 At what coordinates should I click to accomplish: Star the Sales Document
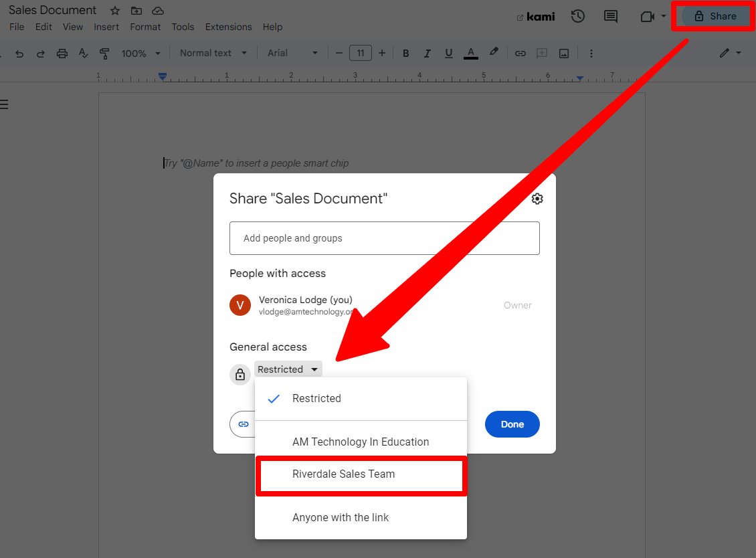(115, 10)
